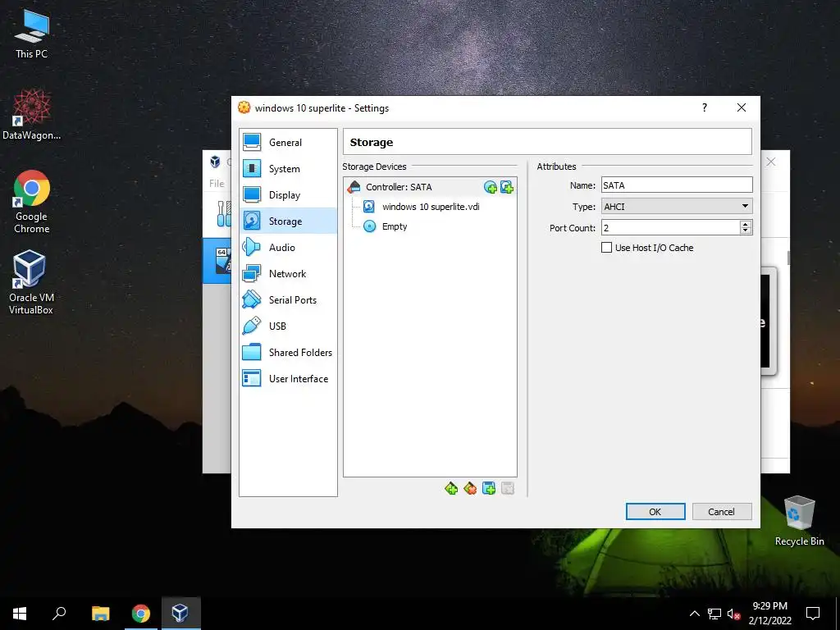Open the Recycle Bin

point(799,521)
